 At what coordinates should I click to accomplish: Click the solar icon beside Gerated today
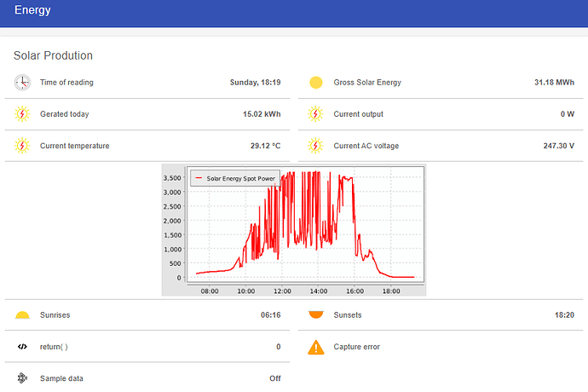tap(22, 114)
